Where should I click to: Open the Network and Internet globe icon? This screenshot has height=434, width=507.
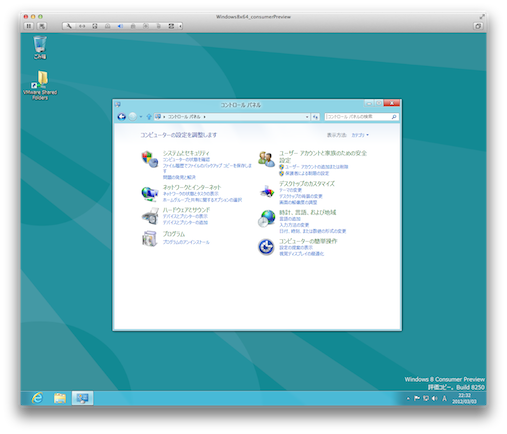point(150,194)
